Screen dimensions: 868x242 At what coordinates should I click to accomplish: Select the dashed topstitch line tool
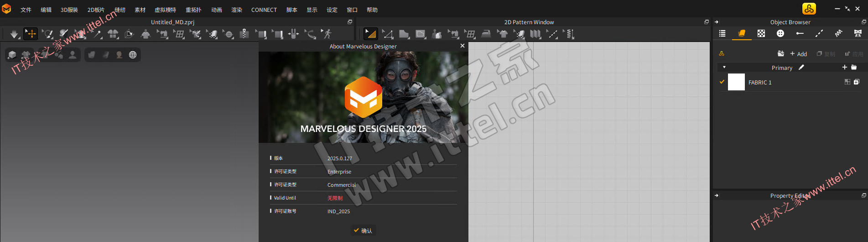tap(552, 34)
